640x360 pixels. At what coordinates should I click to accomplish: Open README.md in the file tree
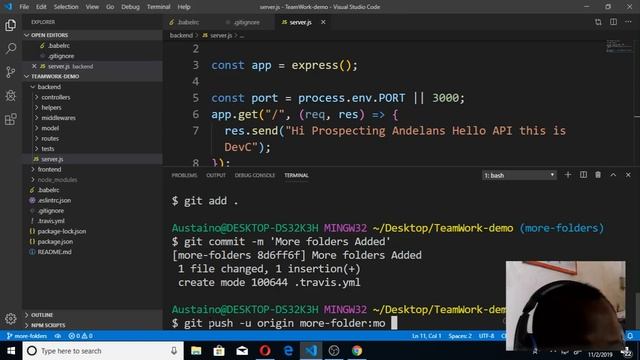pos(93,252)
